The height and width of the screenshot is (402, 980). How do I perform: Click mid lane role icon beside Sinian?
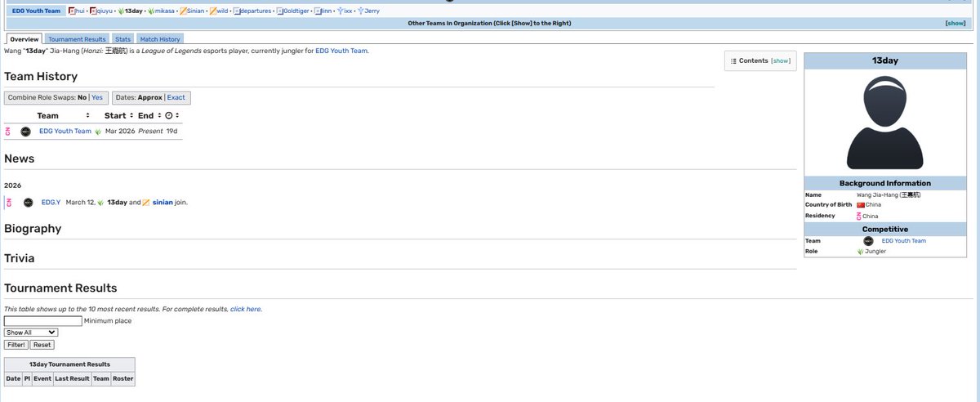(x=183, y=11)
